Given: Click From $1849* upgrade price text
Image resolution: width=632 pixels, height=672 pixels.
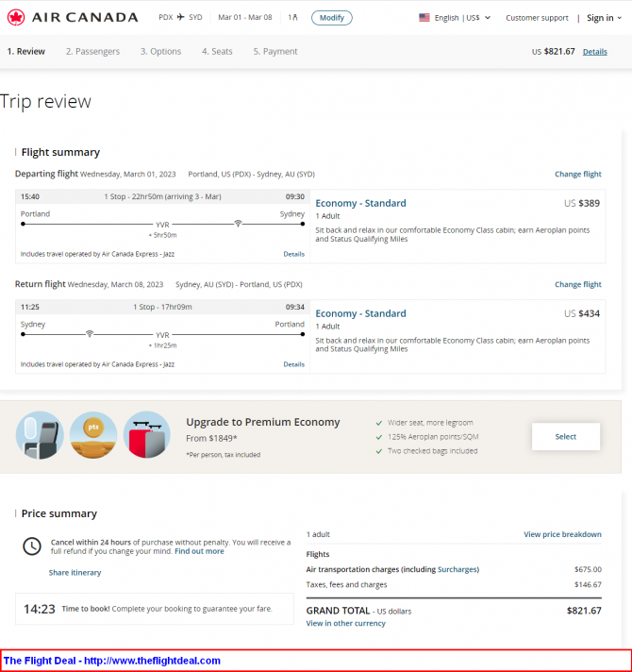Looking at the screenshot, I should [211, 439].
